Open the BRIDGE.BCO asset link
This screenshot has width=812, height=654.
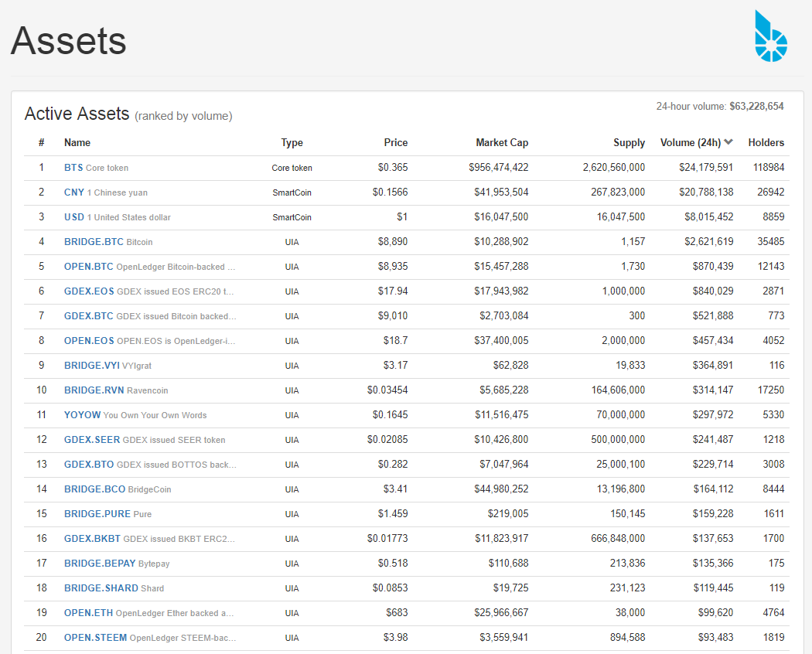coord(95,489)
